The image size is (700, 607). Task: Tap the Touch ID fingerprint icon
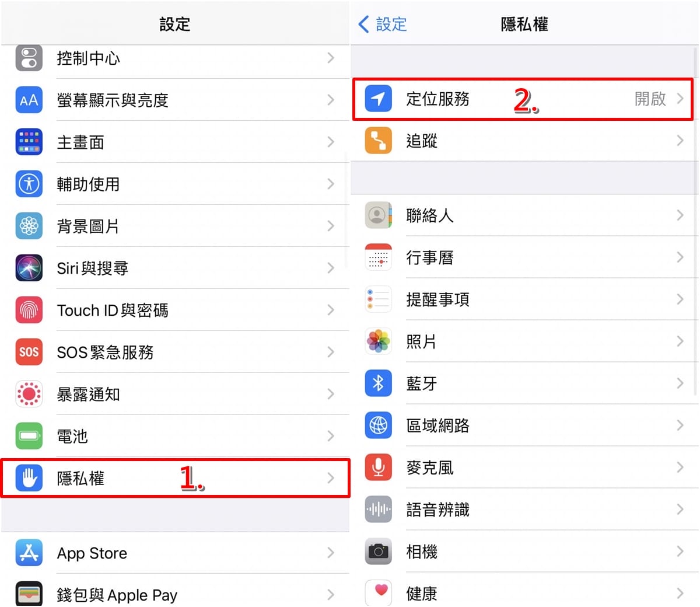[29, 310]
